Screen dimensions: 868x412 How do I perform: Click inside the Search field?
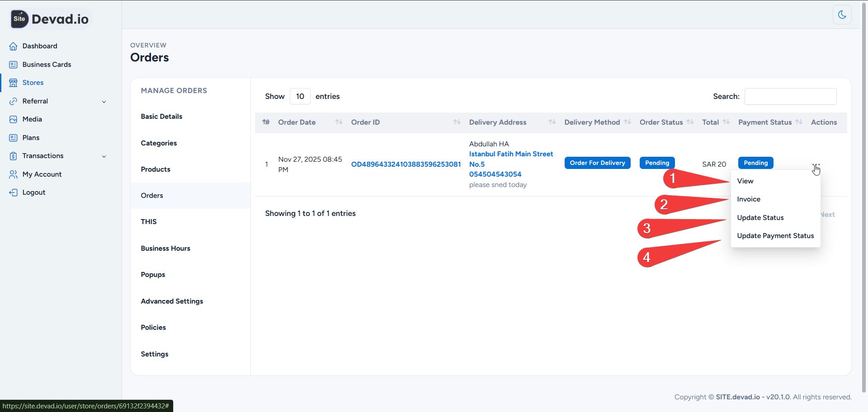point(790,96)
